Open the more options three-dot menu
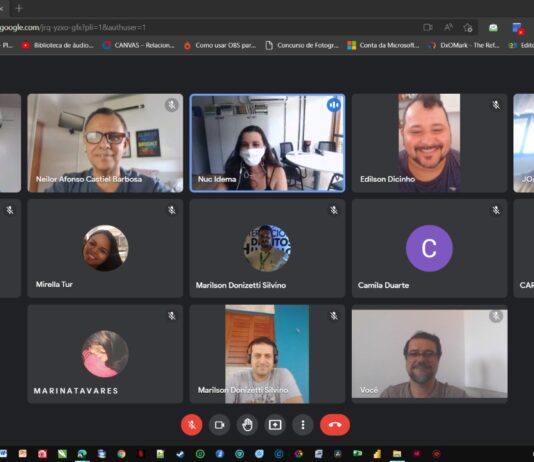The height and width of the screenshot is (462, 534). coord(303,425)
